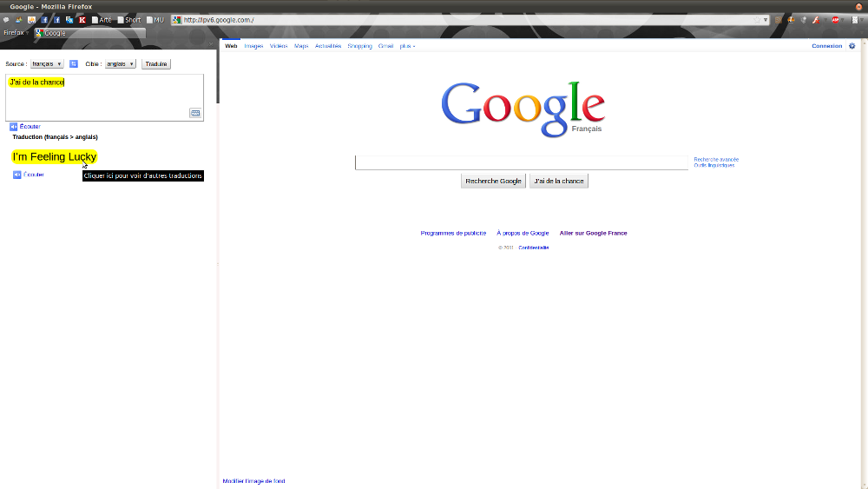The width and height of the screenshot is (868, 489).
Task: Open Images in Google navigation bar
Action: click(253, 46)
